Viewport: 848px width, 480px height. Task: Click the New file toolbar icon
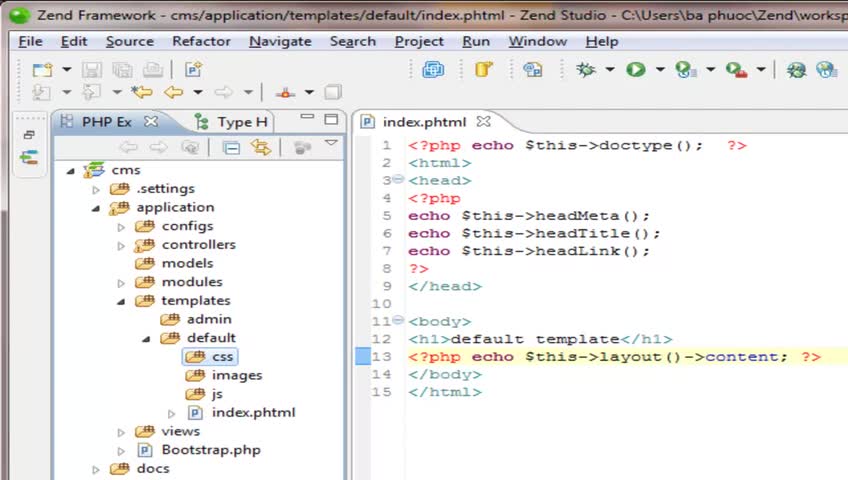pyautogui.click(x=42, y=70)
